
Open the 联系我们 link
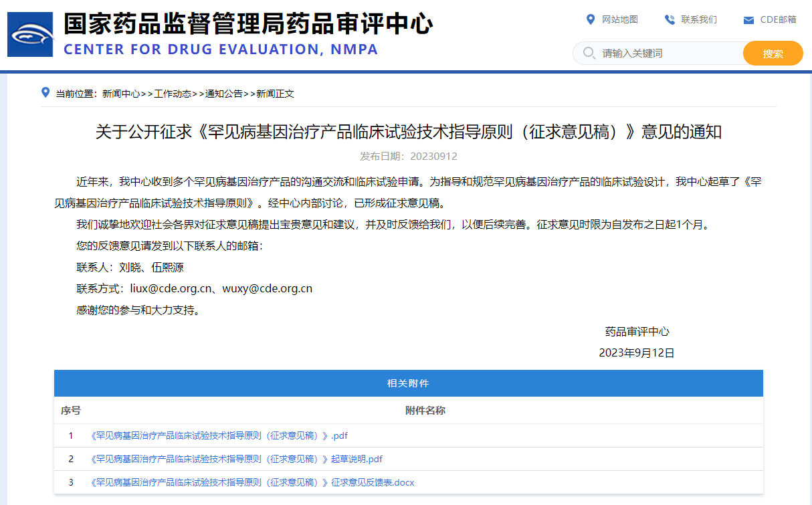pos(698,19)
